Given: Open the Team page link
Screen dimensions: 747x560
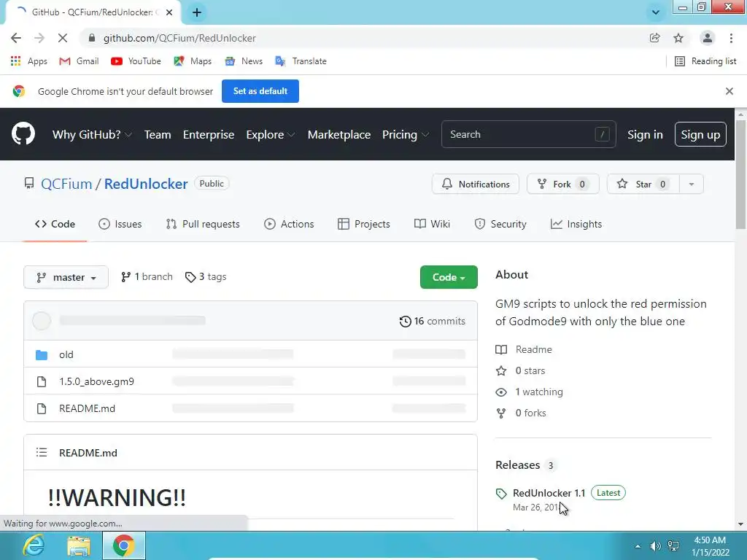Looking at the screenshot, I should point(158,134).
